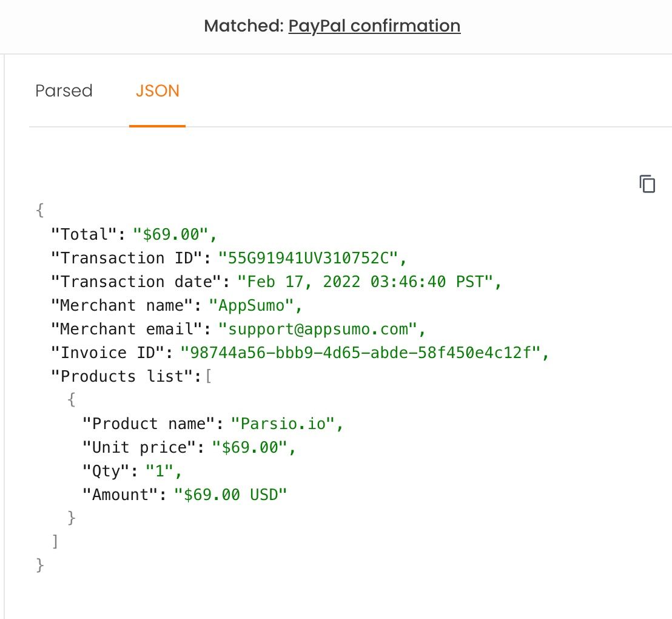The height and width of the screenshot is (619, 672).
Task: Select the JSON tab
Action: [157, 91]
